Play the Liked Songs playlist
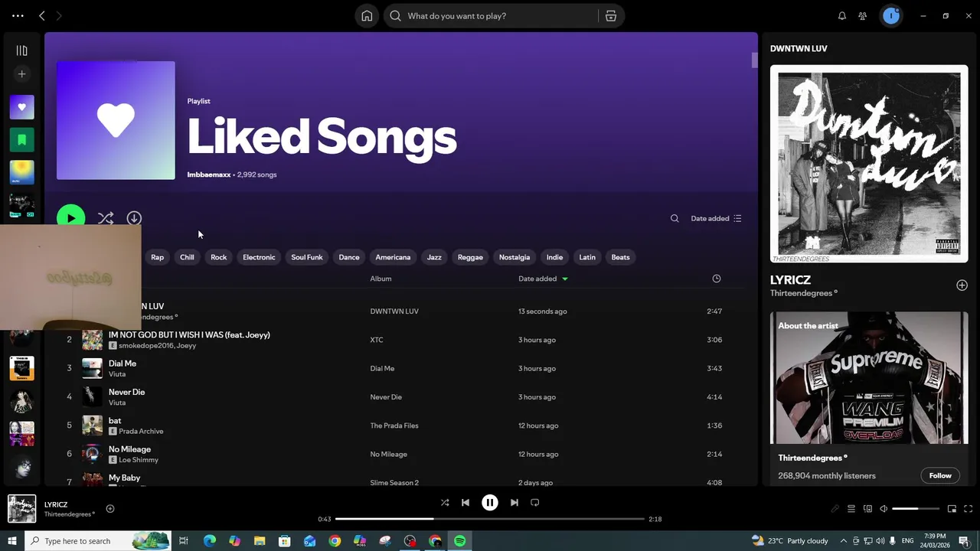The image size is (980, 551). point(71,218)
